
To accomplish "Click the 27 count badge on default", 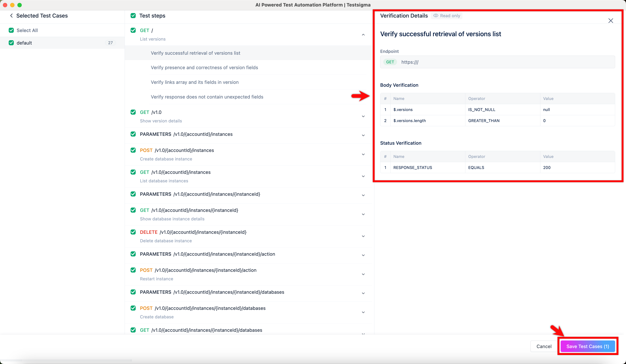I will click(110, 43).
